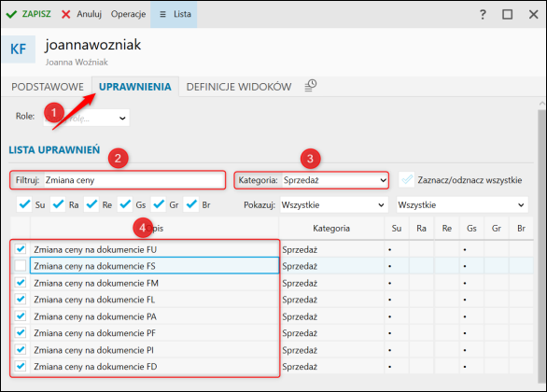Click the Zaznacz/odznacz wszystkie checkmark icon

pyautogui.click(x=407, y=180)
